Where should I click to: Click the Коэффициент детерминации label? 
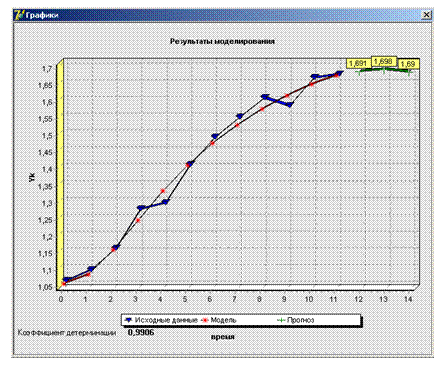click(x=67, y=333)
